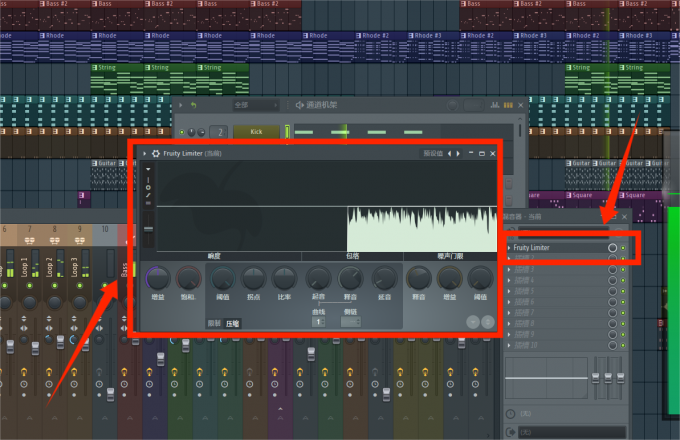Toggle effect slot 8 enable LED
Image resolution: width=680 pixels, height=440 pixels.
623,324
